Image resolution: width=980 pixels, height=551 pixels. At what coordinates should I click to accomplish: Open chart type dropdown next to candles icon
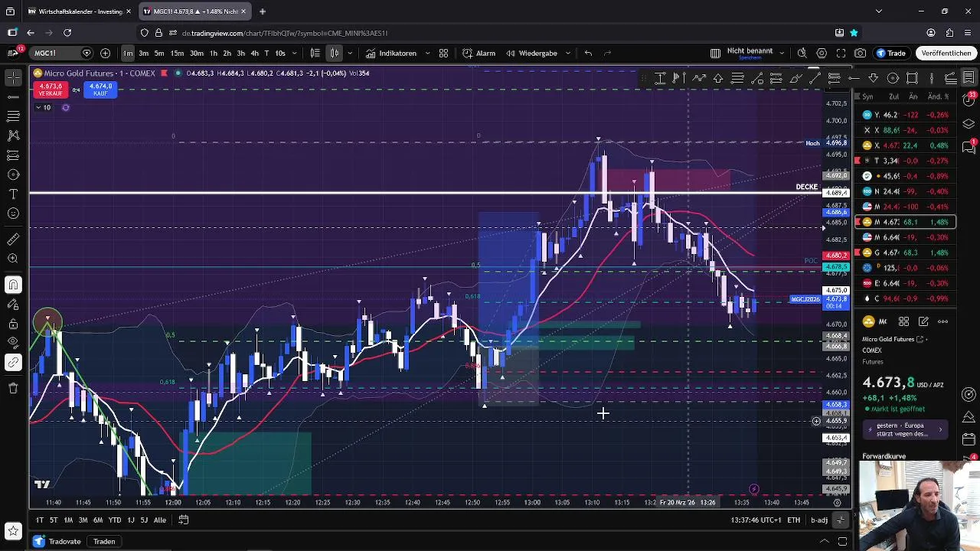350,53
